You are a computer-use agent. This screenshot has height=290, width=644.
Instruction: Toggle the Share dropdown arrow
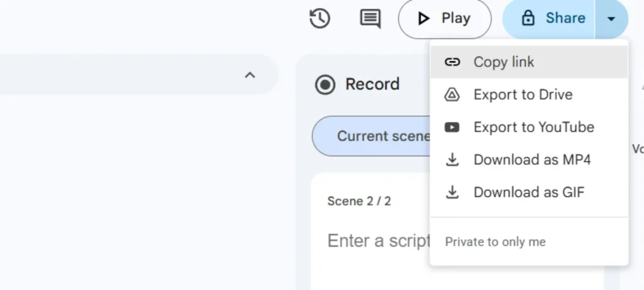(611, 19)
